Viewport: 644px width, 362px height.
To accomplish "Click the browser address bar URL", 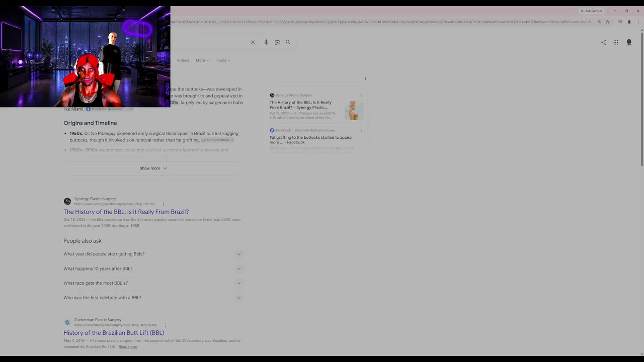I will [382, 22].
